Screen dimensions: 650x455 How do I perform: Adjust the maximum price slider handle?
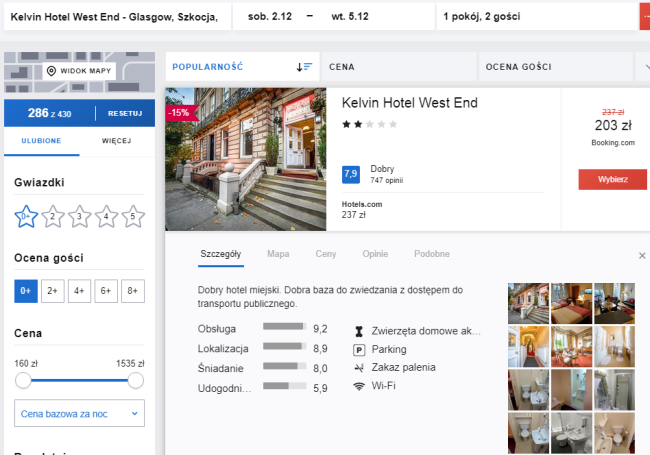point(135,381)
